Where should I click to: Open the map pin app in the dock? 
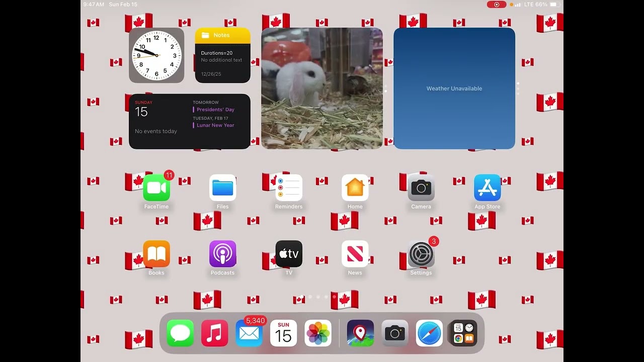point(360,333)
